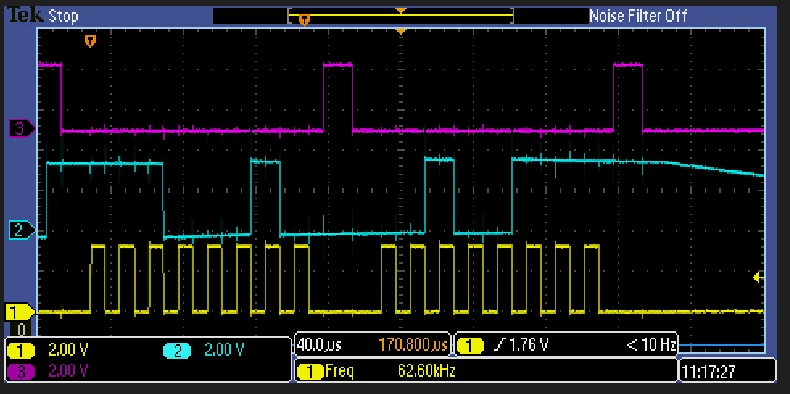Image resolution: width=790 pixels, height=394 pixels.
Task: Click the channel 1 yellow badge in the scale readout
Action: point(20,350)
